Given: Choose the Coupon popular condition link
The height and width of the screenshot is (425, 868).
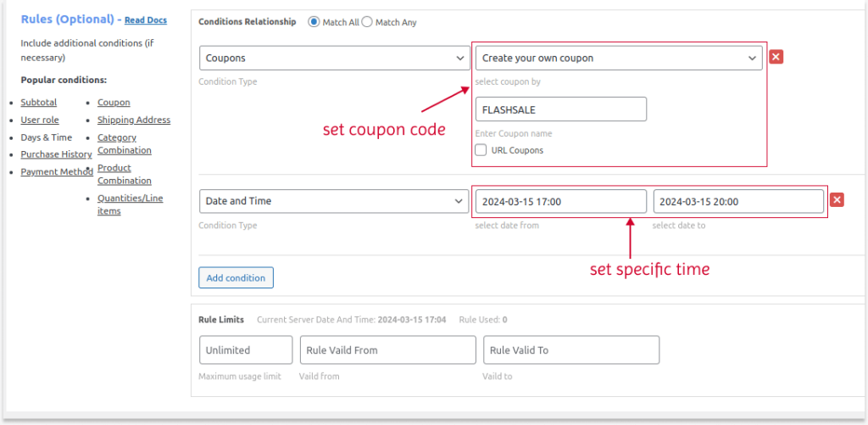Looking at the screenshot, I should [x=114, y=103].
